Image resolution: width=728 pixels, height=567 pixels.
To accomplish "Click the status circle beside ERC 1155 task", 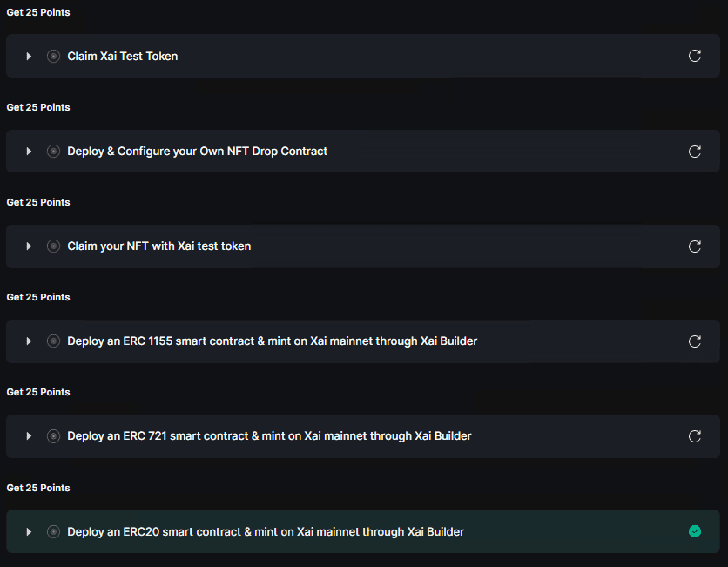I will [x=53, y=341].
